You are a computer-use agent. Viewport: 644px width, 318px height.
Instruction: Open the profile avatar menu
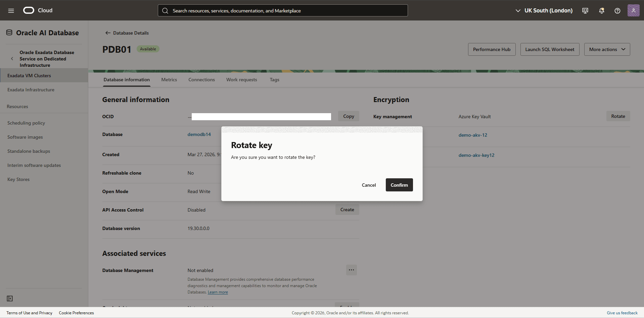(634, 10)
